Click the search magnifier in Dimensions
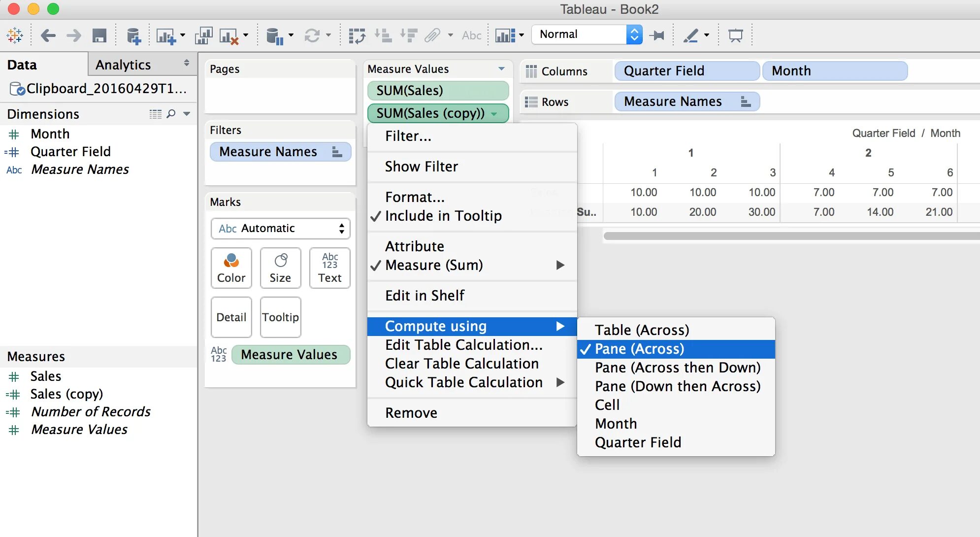This screenshot has width=980, height=537. pos(171,114)
